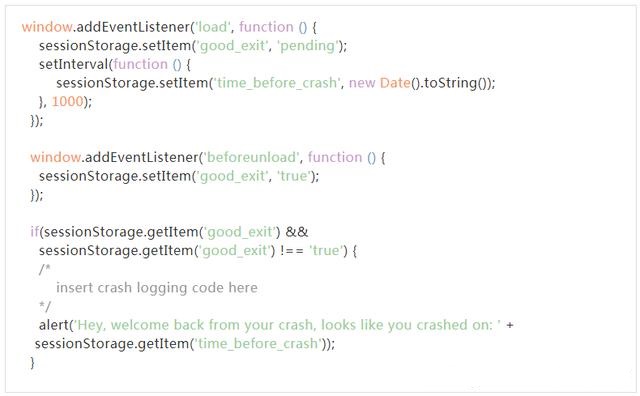Click the 'load' string in first addEventListener
The height and width of the screenshot is (396, 640).
point(213,27)
